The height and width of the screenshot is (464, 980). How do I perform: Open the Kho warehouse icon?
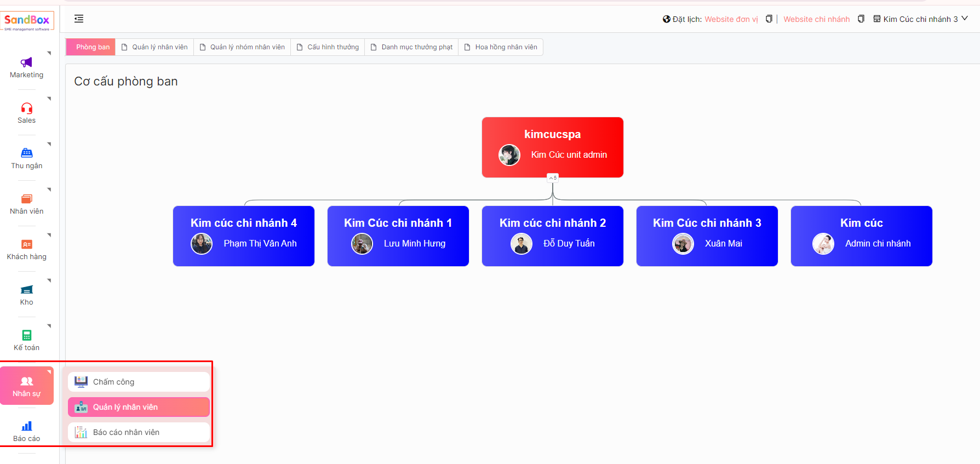26,290
